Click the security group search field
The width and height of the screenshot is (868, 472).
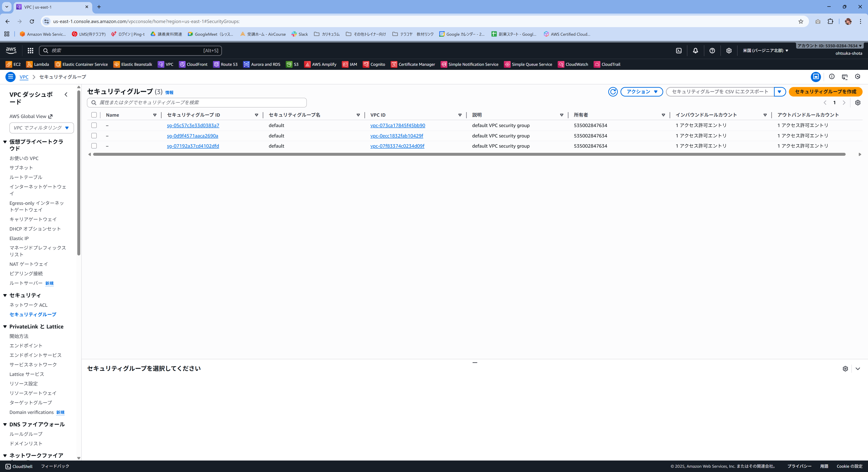(197, 102)
